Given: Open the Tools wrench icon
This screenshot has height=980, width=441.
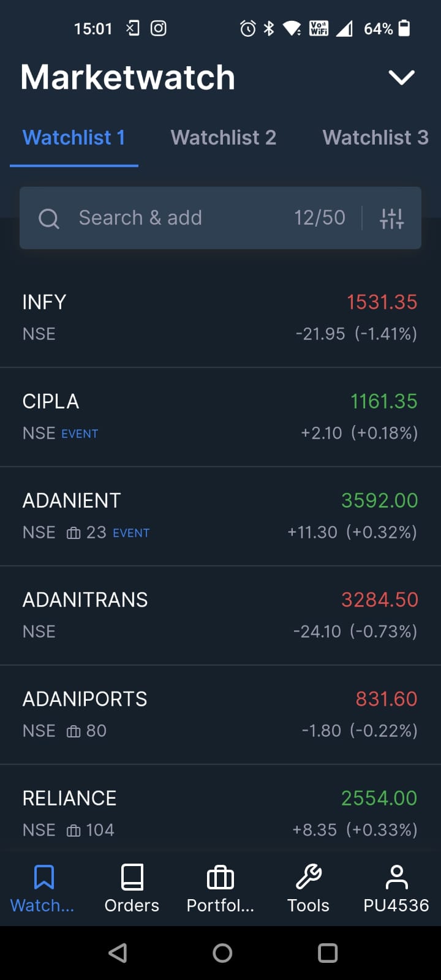Looking at the screenshot, I should point(309,877).
